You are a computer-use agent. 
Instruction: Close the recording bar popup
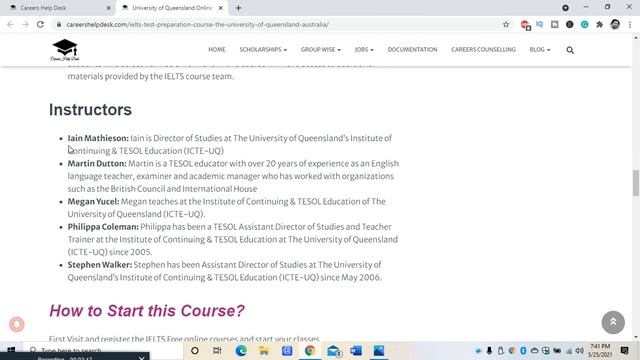pyautogui.click(x=141, y=358)
